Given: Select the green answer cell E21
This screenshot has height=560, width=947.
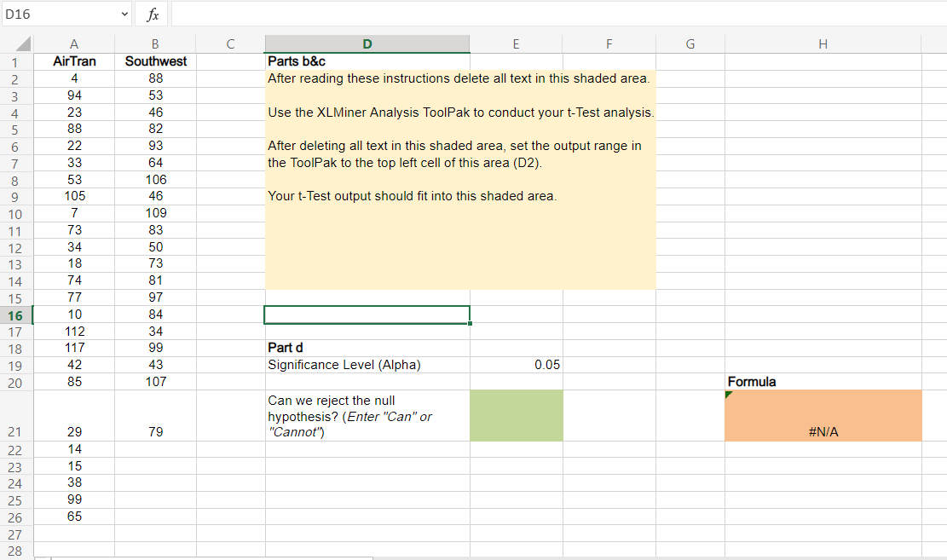Looking at the screenshot, I should (x=517, y=416).
